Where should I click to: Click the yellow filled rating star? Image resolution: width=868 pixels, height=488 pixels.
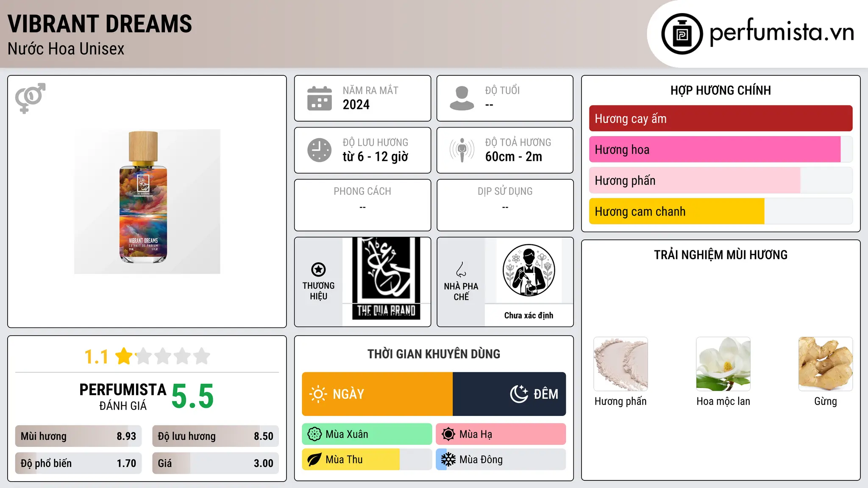click(124, 356)
